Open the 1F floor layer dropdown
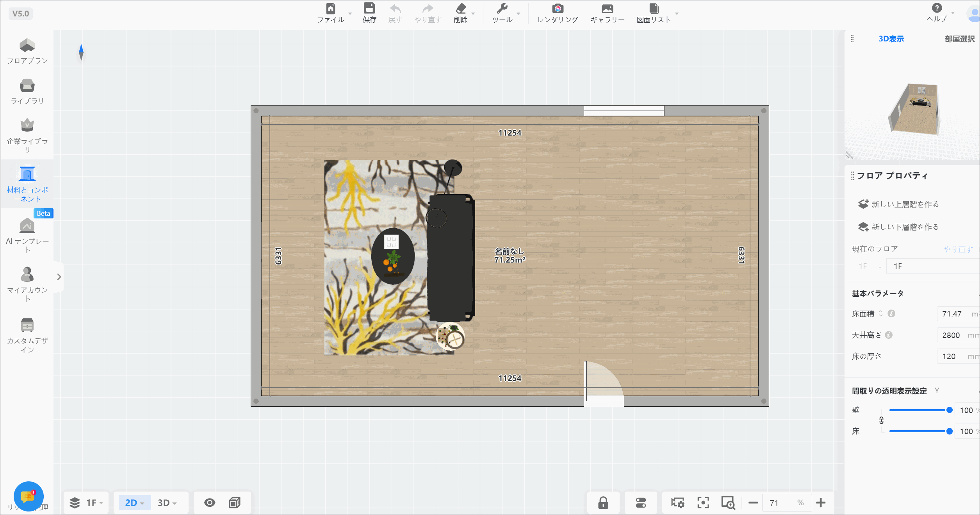 click(86, 502)
